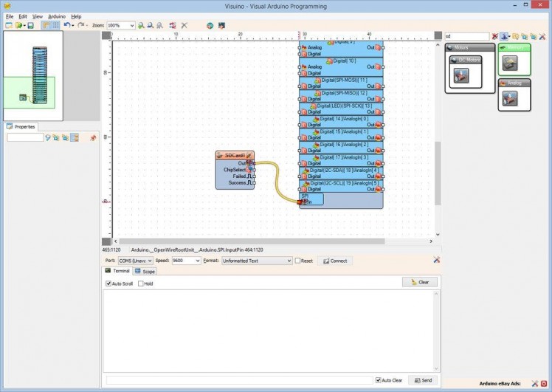Click the Undo arrow icon
This screenshot has height=392, width=552.
(x=67, y=25)
